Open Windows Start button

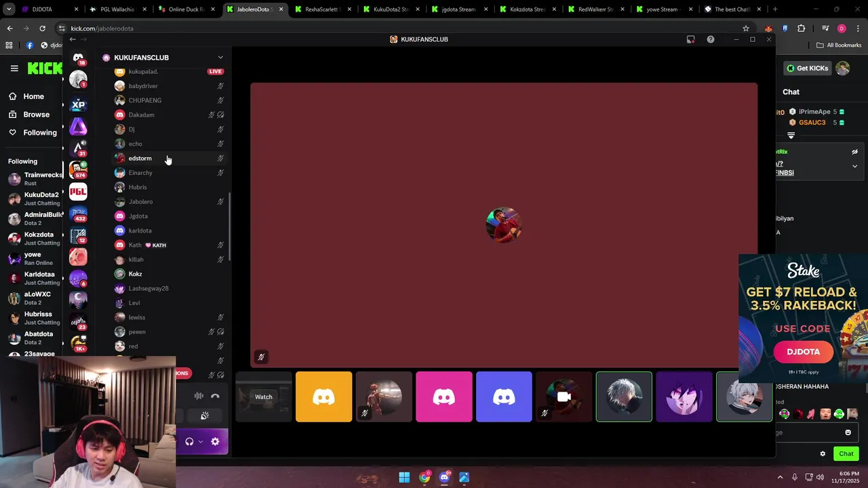coord(404,477)
